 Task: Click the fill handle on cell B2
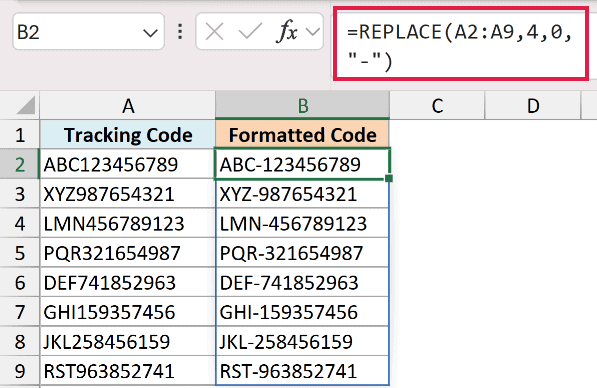[389, 178]
